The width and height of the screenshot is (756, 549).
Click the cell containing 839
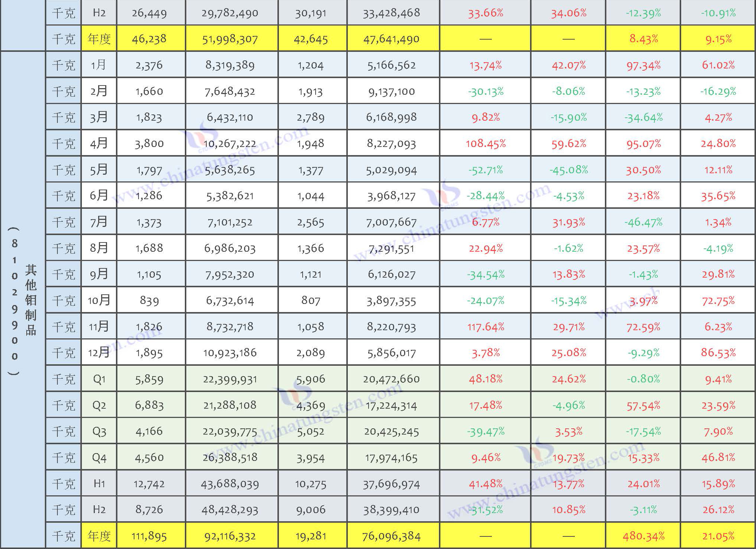[149, 300]
